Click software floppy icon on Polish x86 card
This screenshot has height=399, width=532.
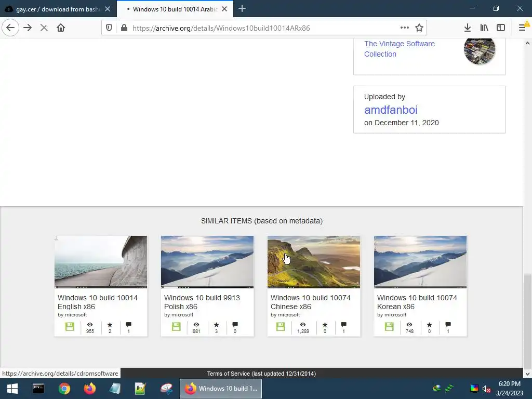(176, 327)
